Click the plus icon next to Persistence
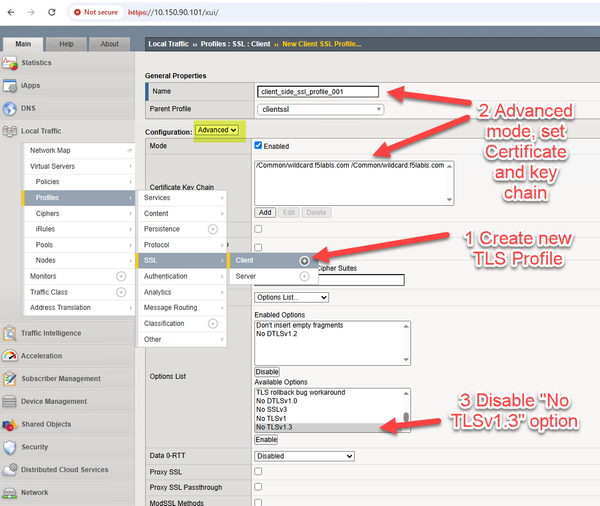The width and height of the screenshot is (600, 506). coord(212,229)
